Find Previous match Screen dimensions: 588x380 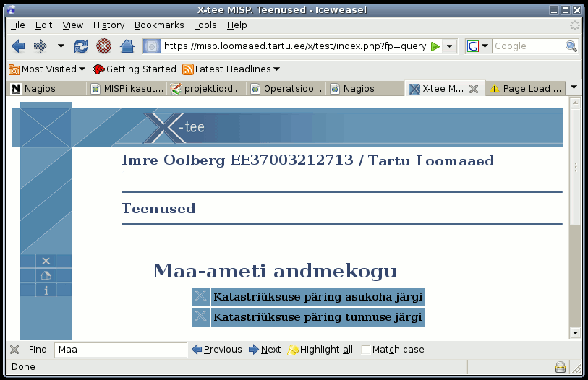217,350
